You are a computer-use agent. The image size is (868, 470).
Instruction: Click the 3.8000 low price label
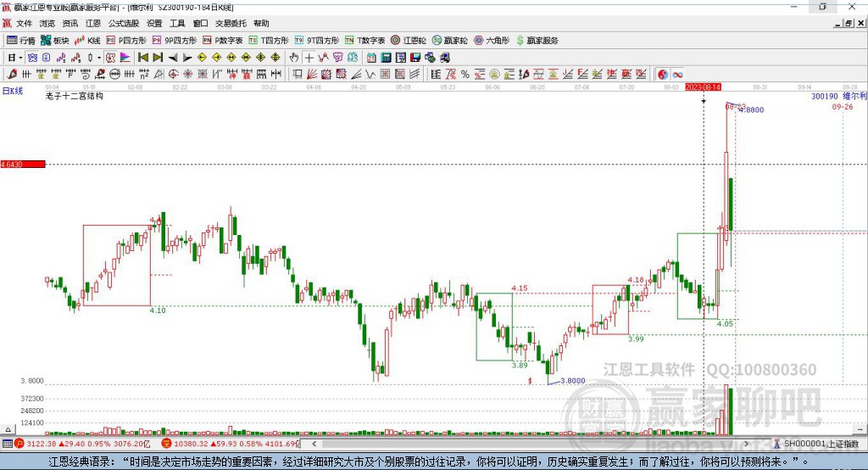tap(572, 381)
